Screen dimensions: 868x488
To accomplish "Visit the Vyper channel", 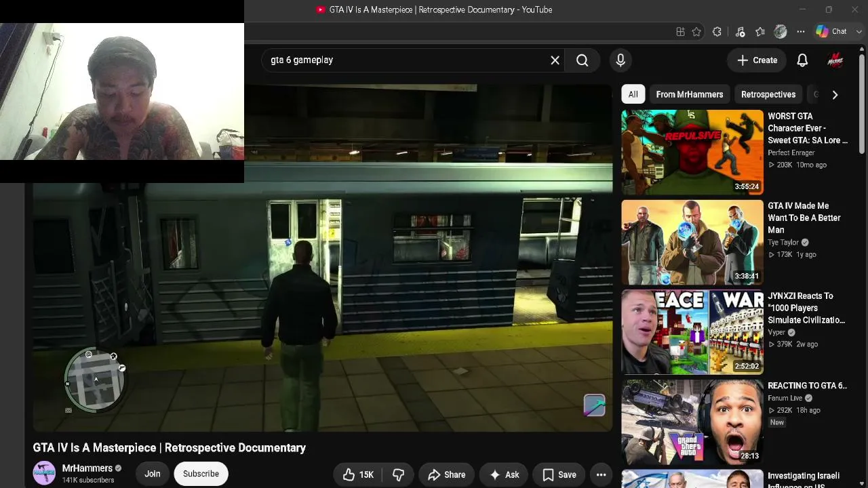I will [776, 333].
